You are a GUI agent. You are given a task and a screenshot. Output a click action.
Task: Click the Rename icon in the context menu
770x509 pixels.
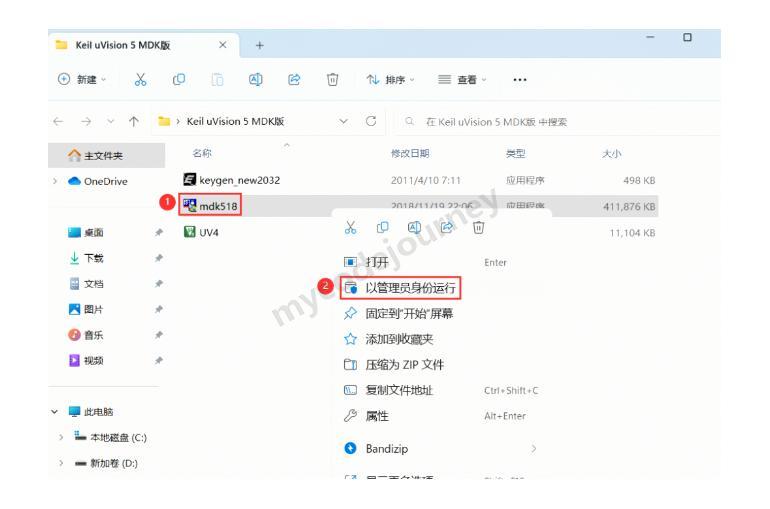414,227
